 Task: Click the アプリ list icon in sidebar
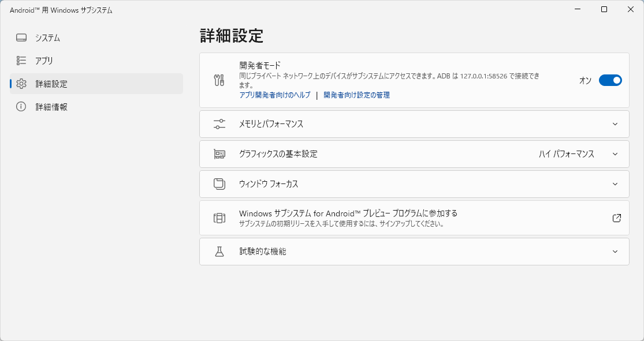[x=21, y=61]
